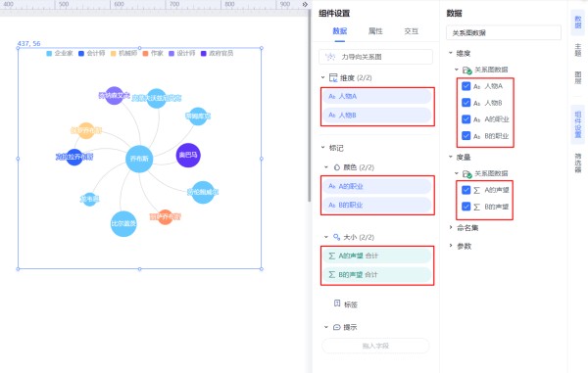Collapse 关系图数据 node under data panel 维度

pyautogui.click(x=457, y=70)
